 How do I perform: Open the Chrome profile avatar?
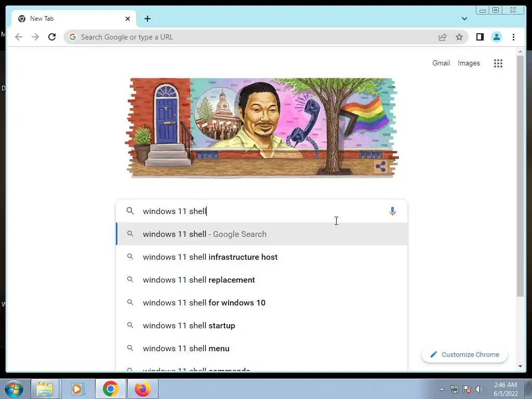point(497,37)
